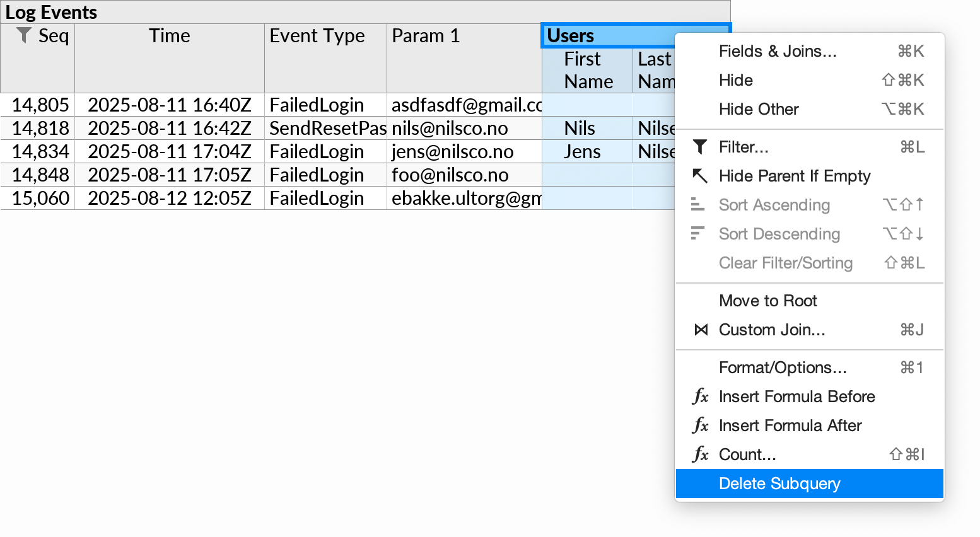Screen dimensions: 980x537
Task: Click the fx icon beside Insert Formula After
Action: (x=700, y=425)
